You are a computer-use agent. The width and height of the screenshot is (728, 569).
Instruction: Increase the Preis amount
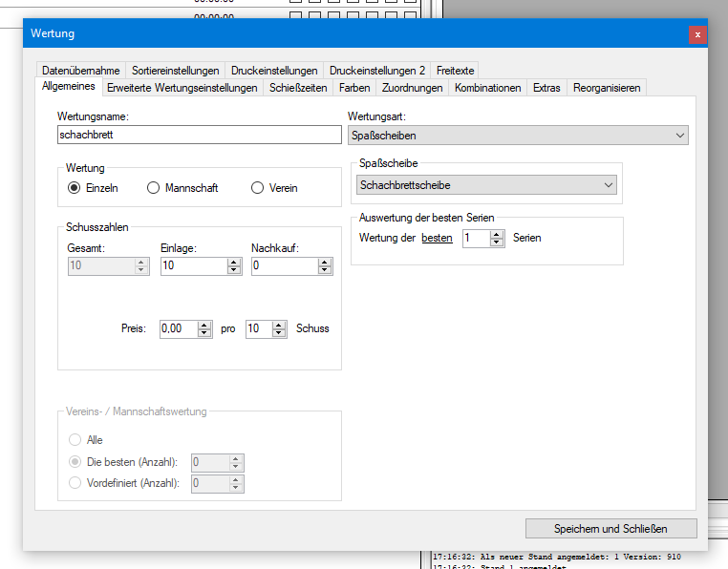click(204, 325)
